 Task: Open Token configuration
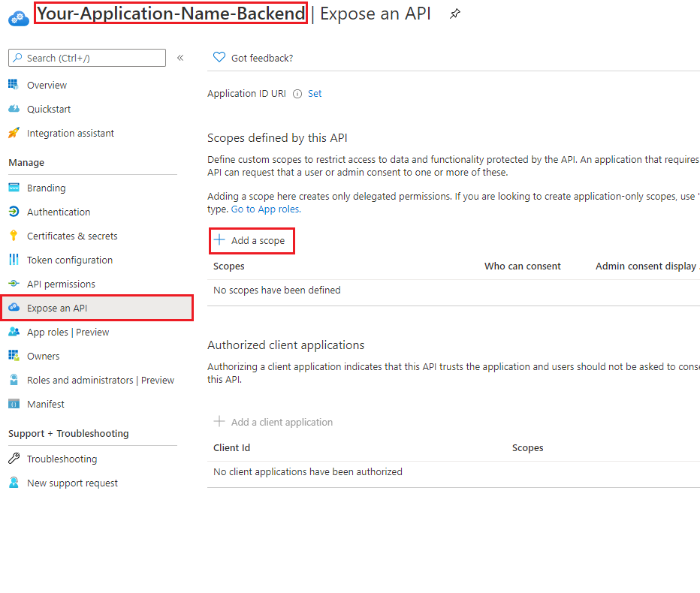[x=70, y=260]
